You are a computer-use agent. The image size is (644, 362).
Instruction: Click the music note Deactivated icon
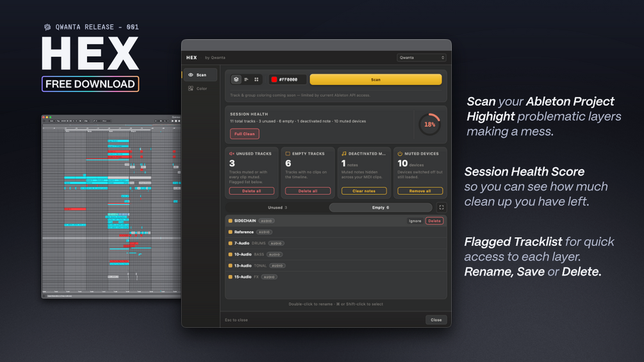coord(343,154)
